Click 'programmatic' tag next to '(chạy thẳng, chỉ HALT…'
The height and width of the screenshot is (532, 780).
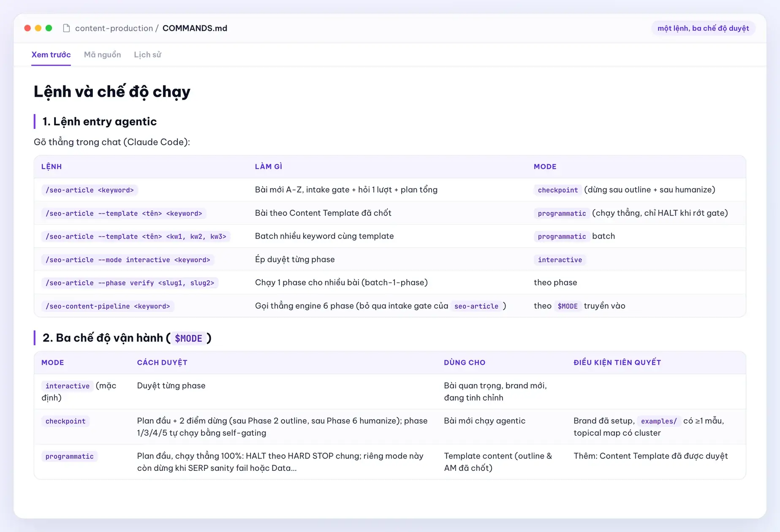tap(562, 213)
